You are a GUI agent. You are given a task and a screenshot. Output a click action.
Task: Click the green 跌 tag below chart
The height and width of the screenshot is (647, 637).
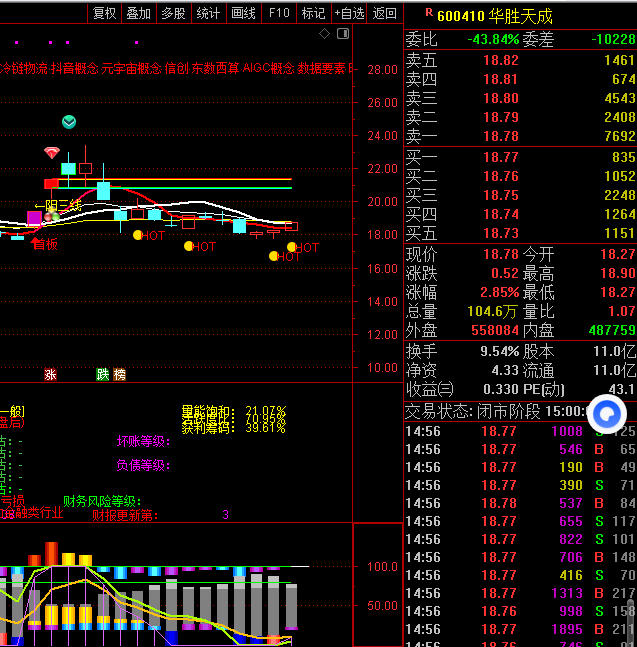click(102, 374)
